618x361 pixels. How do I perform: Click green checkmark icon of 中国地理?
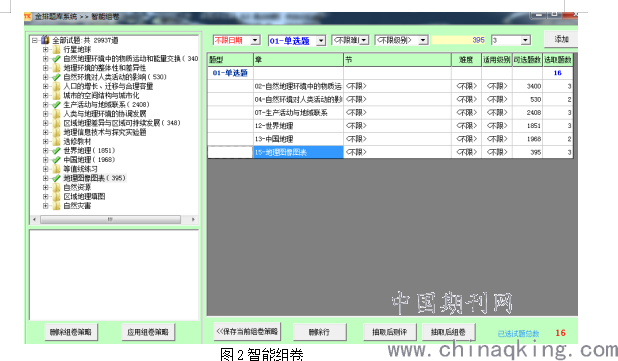(56, 160)
